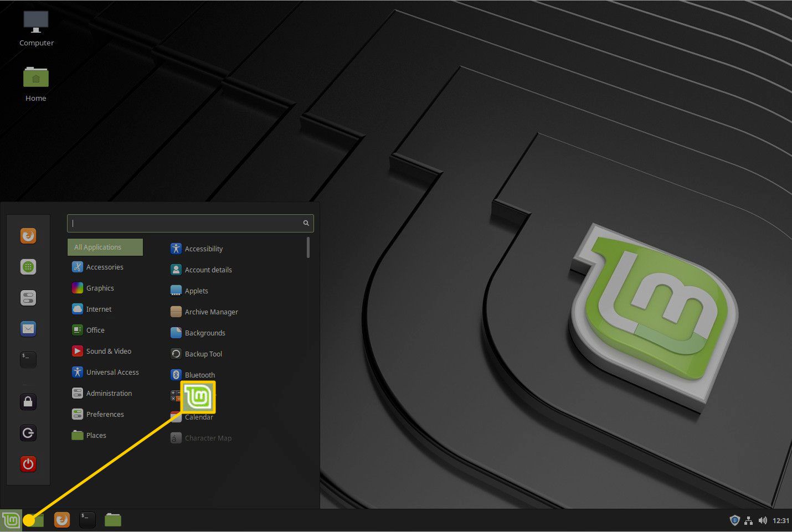
Task: Select the Preferences category
Action: 105,414
